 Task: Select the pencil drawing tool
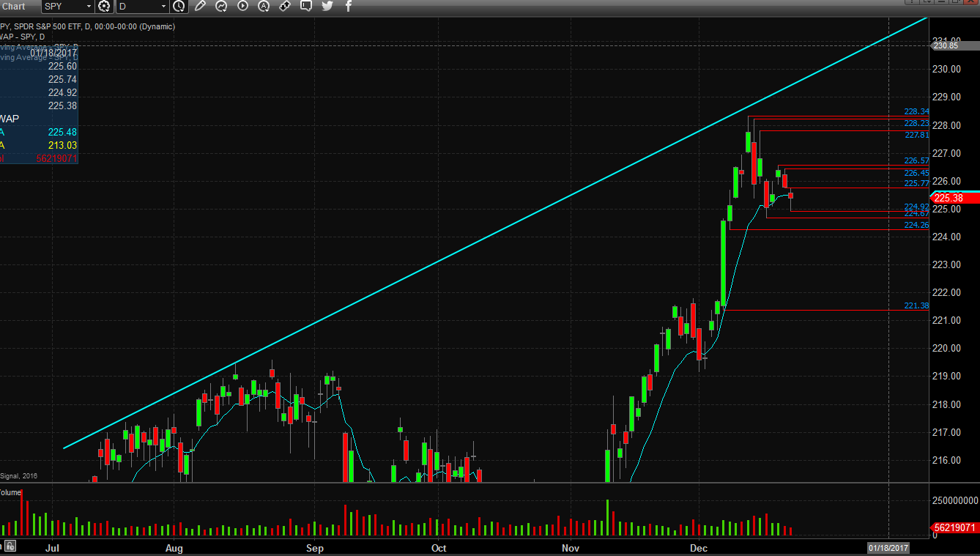(x=200, y=7)
